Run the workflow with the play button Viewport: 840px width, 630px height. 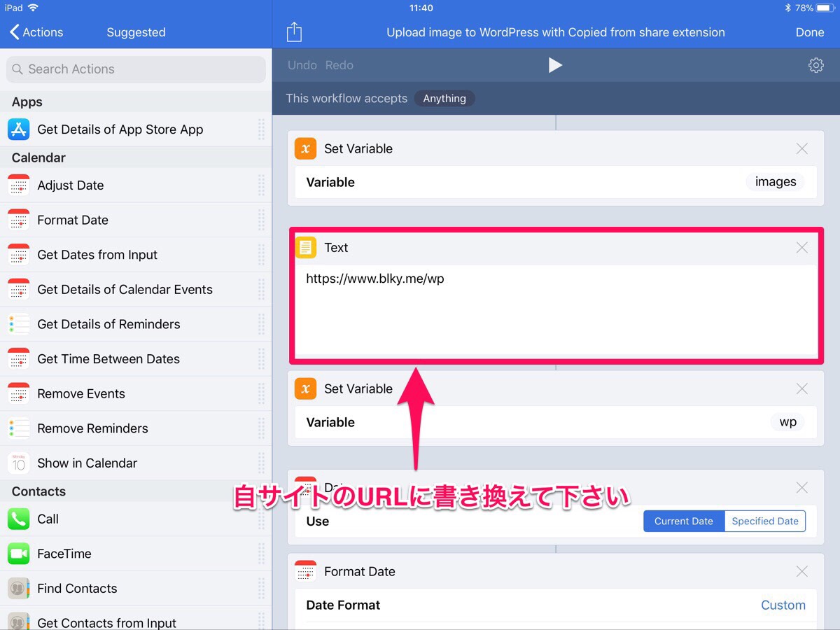pyautogui.click(x=555, y=65)
